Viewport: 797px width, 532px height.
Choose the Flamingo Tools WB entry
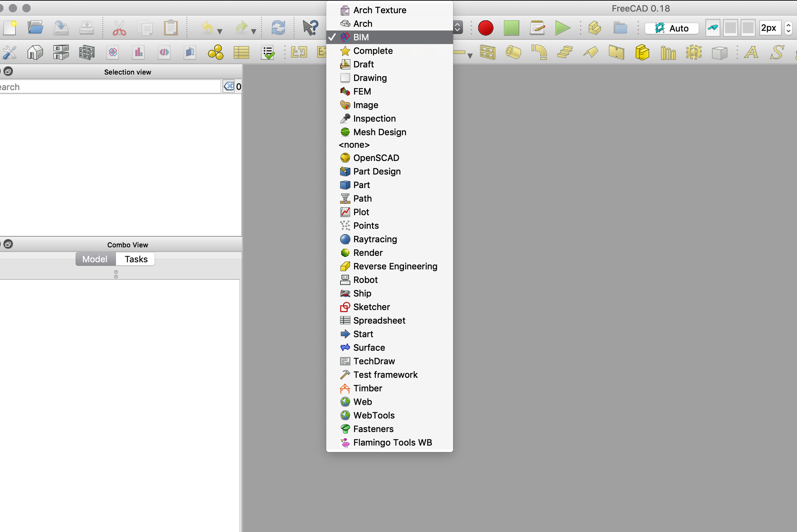click(389, 443)
